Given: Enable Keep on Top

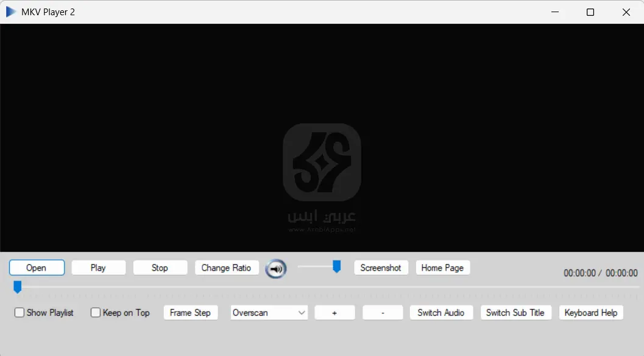Looking at the screenshot, I should click(x=96, y=312).
